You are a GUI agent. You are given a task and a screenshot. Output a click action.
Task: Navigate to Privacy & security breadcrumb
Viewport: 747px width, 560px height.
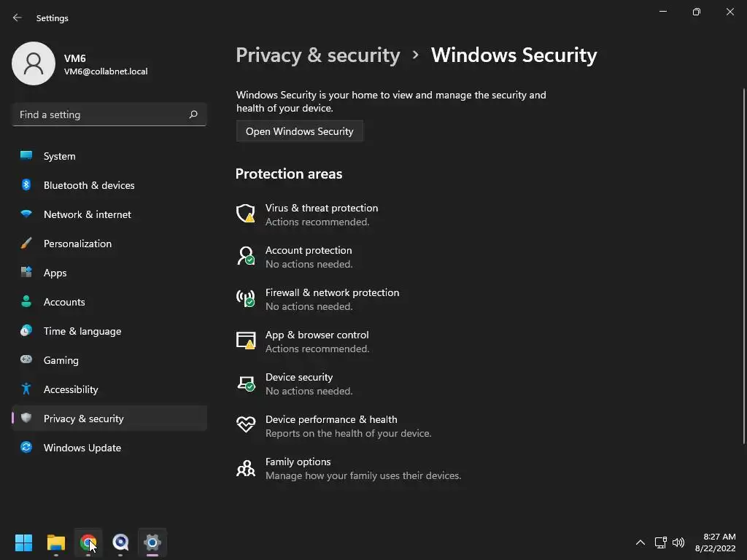(x=318, y=55)
